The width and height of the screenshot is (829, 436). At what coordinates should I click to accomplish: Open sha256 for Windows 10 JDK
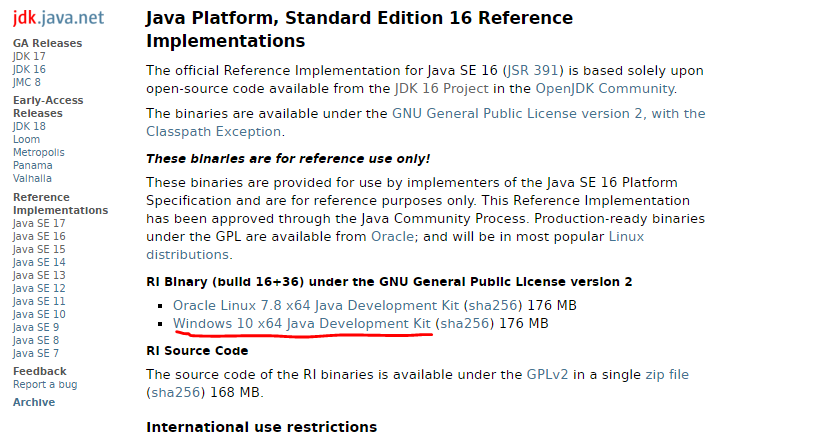465,323
